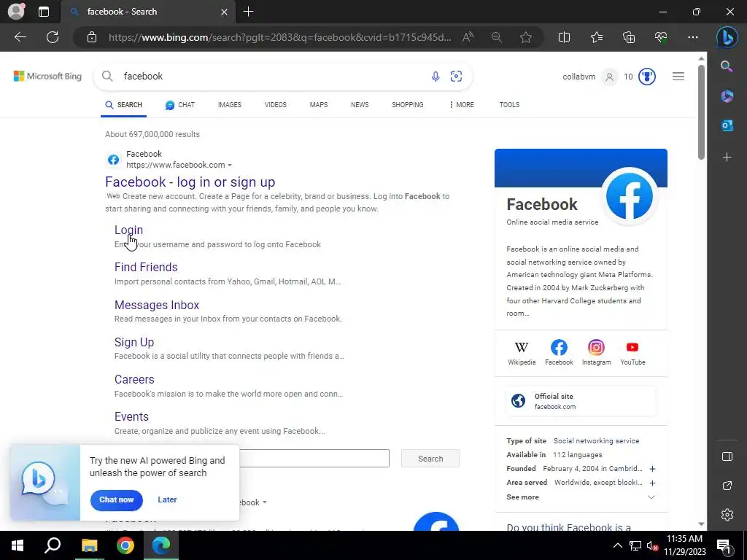
Task: Click Instagram icon in Facebook panel
Action: 596,347
